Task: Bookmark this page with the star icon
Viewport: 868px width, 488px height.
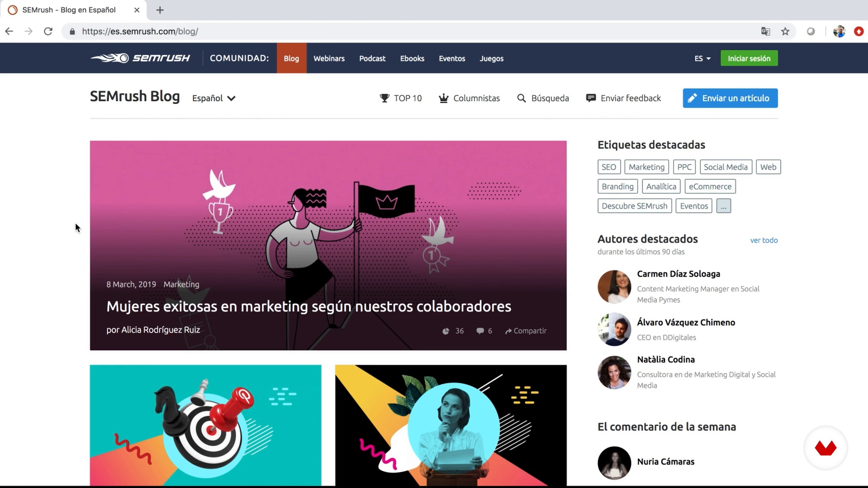Action: tap(785, 31)
